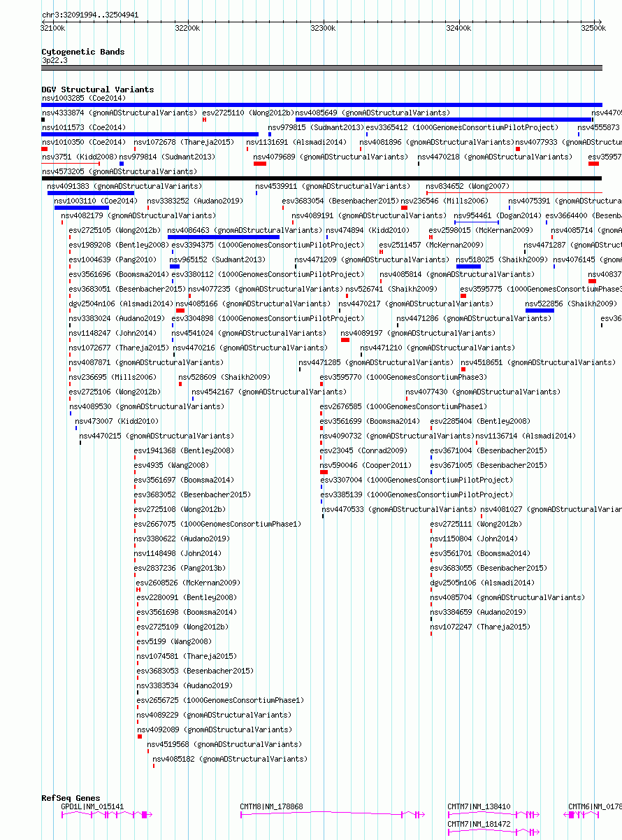Select red bar under nsv590046 (Cooper2011)
This screenshot has width=622, height=840.
(324, 472)
